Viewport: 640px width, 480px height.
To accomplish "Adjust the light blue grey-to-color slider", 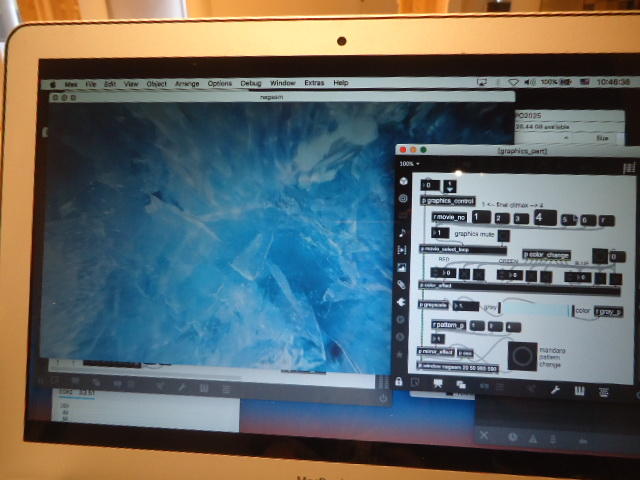I will pos(536,310).
